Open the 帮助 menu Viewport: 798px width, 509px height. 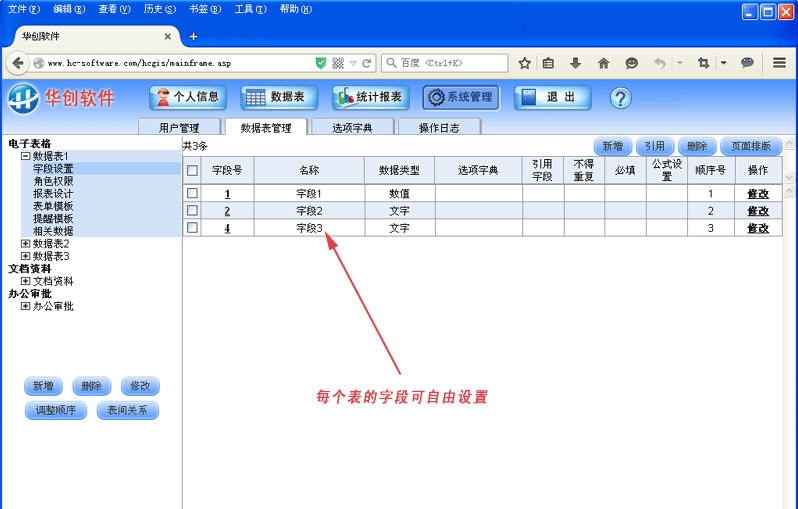[x=295, y=9]
